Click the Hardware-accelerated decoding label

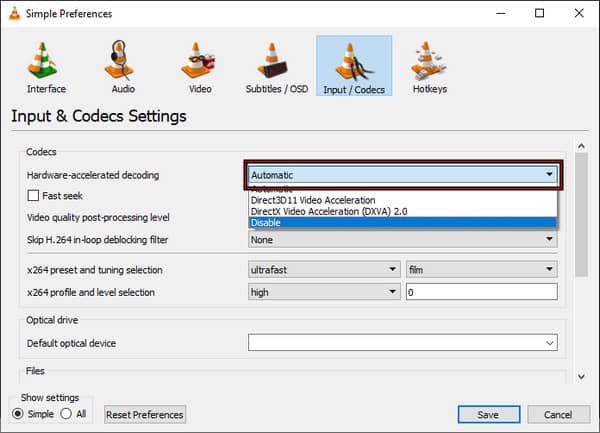[x=93, y=175]
